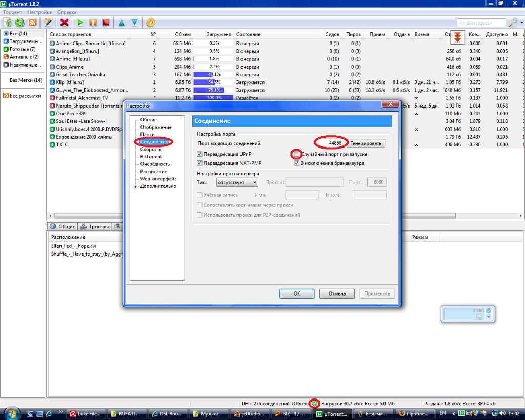This screenshot has height=420, width=525.
Task: Click the icon beside Fullmetal_Alchemist_TV torrent
Action: (52, 98)
